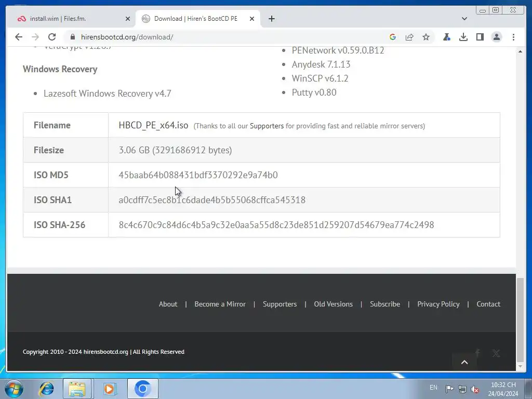This screenshot has width=532, height=399.
Task: Open the Chrome downloads tray icon
Action: tap(463, 37)
